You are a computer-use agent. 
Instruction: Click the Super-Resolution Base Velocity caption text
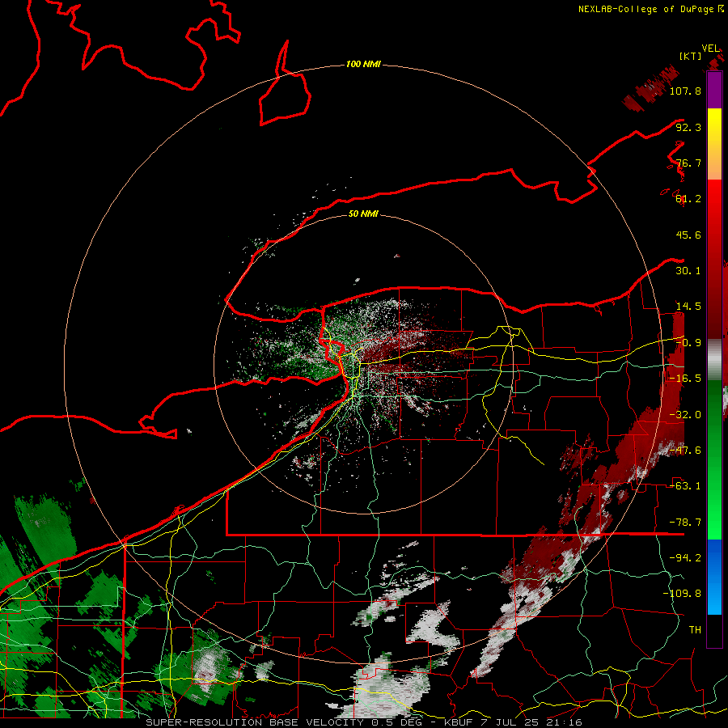363,722
